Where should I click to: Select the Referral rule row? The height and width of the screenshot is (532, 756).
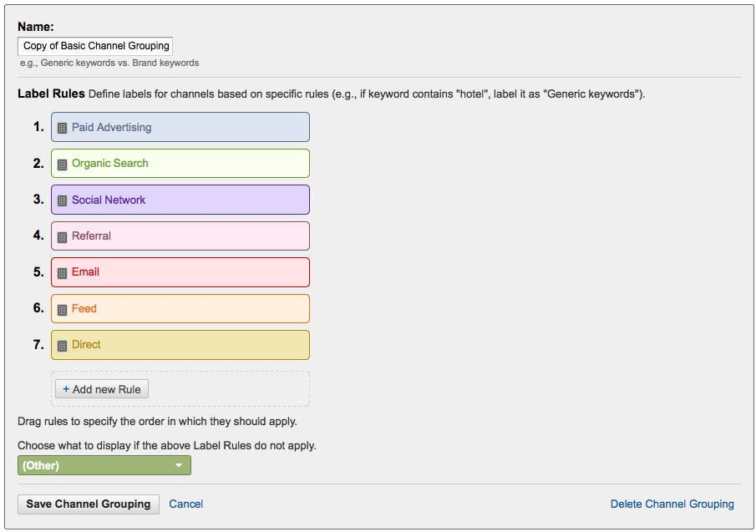[180, 236]
